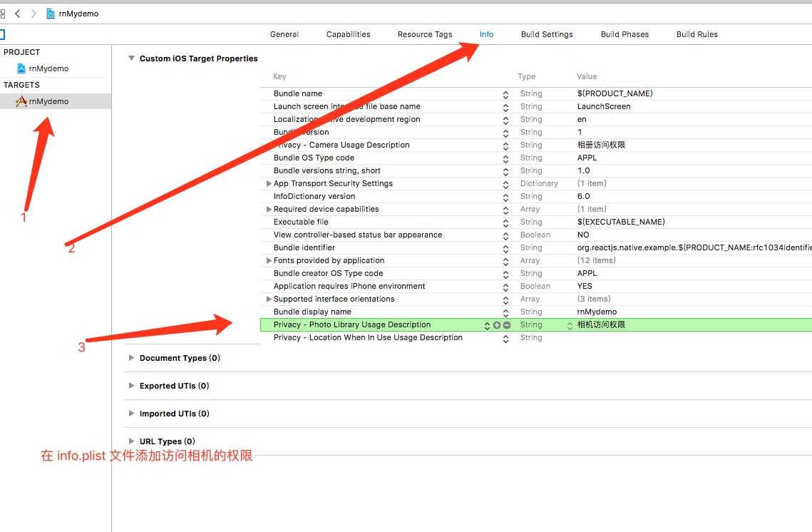Click the Value column header
Viewport: 812px width, 532px height.
pyautogui.click(x=587, y=76)
